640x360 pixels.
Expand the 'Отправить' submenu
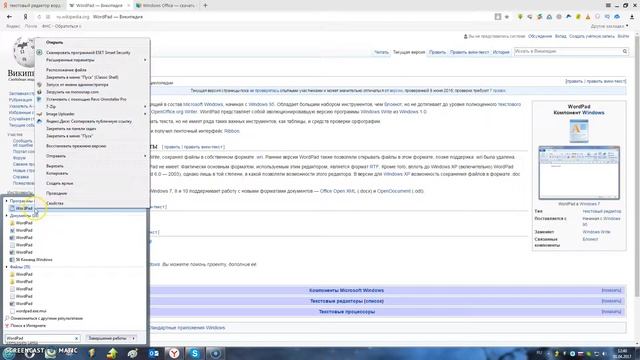click(x=145, y=156)
